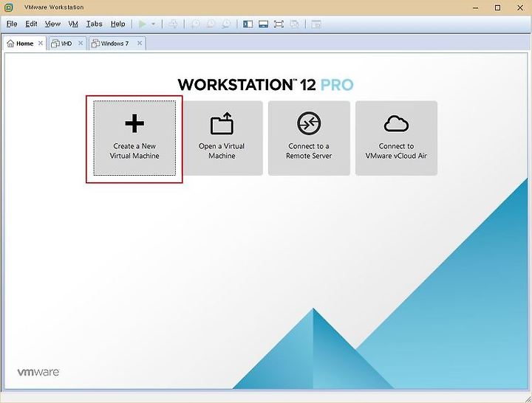Click Connect to a Remote Server tile

tap(309, 138)
